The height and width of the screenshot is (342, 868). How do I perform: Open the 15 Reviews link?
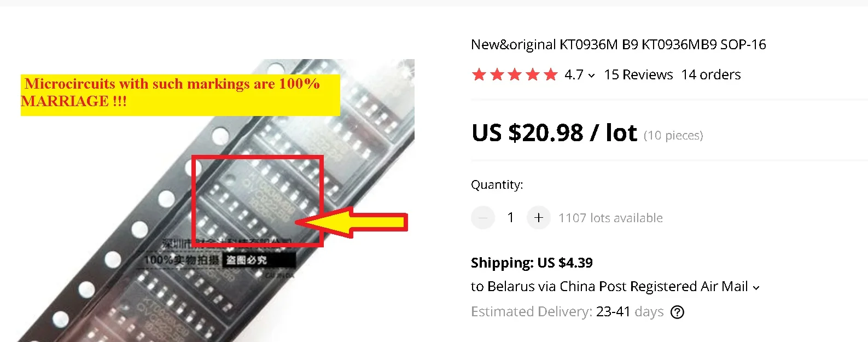[638, 74]
